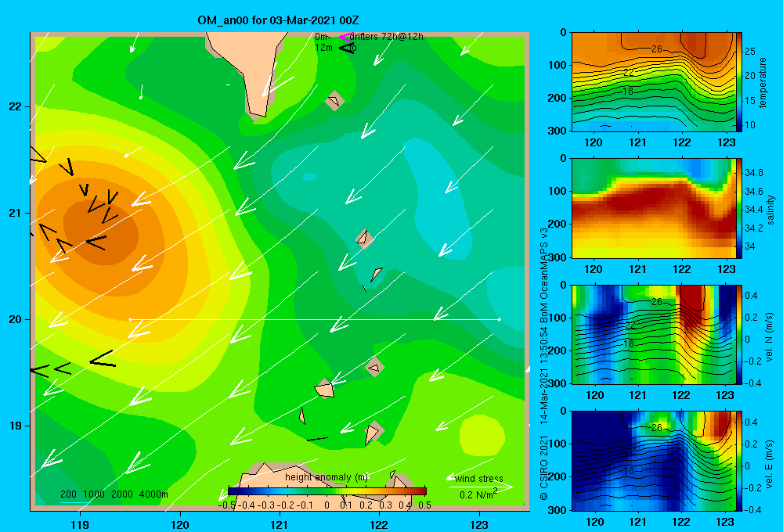Open the eastward velocity section panel
The width and height of the screenshot is (783, 532).
(x=653, y=461)
